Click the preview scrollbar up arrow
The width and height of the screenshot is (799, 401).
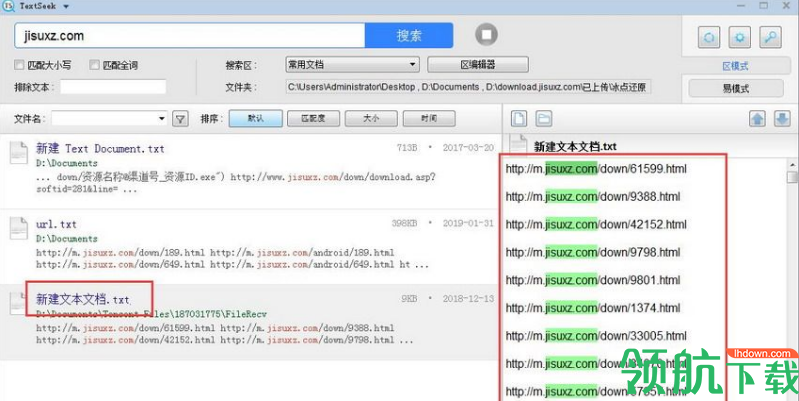click(x=792, y=165)
